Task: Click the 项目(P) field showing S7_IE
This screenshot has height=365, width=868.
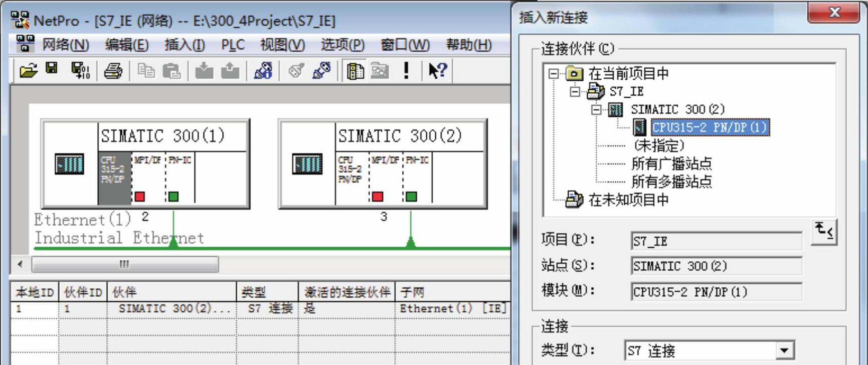Action: click(x=717, y=241)
